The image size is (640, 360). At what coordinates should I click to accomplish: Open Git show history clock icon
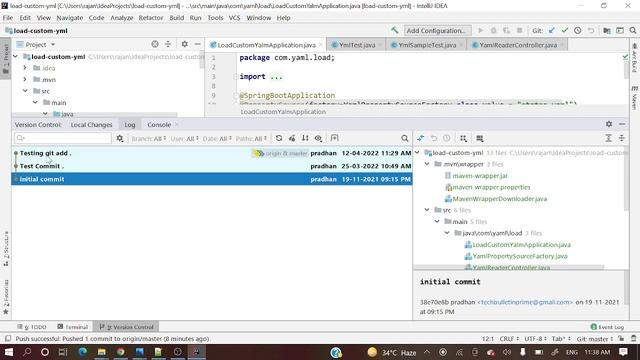578,31
